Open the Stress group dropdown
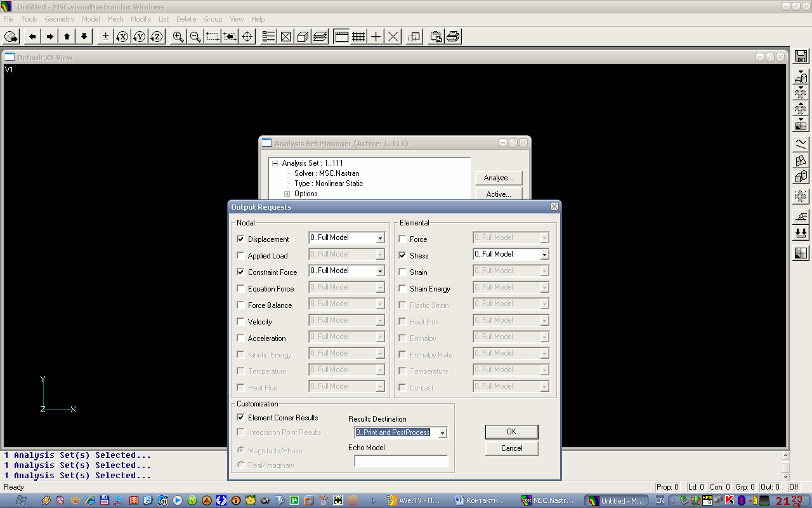The image size is (812, 508). click(544, 255)
